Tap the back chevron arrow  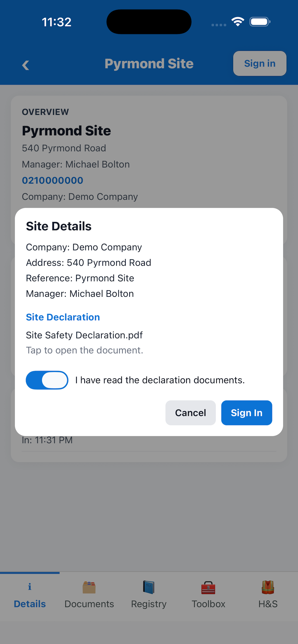click(25, 65)
